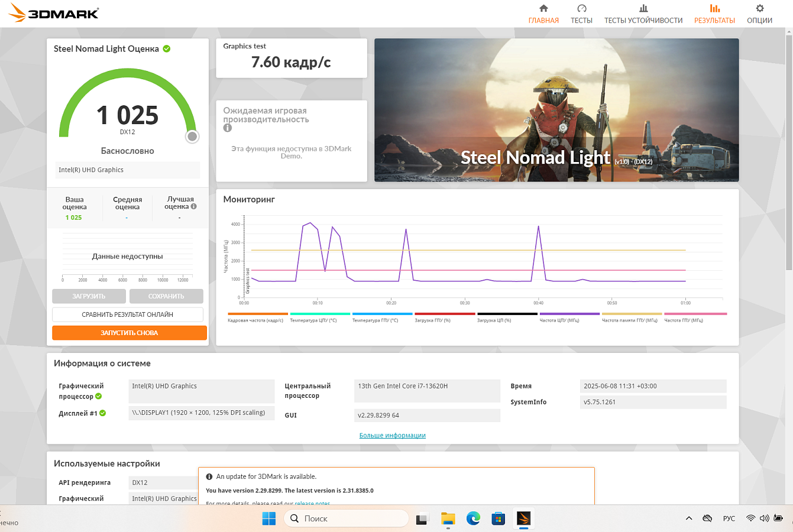Click the green check next to Графический процессор
The height and width of the screenshot is (532, 793).
99,396
